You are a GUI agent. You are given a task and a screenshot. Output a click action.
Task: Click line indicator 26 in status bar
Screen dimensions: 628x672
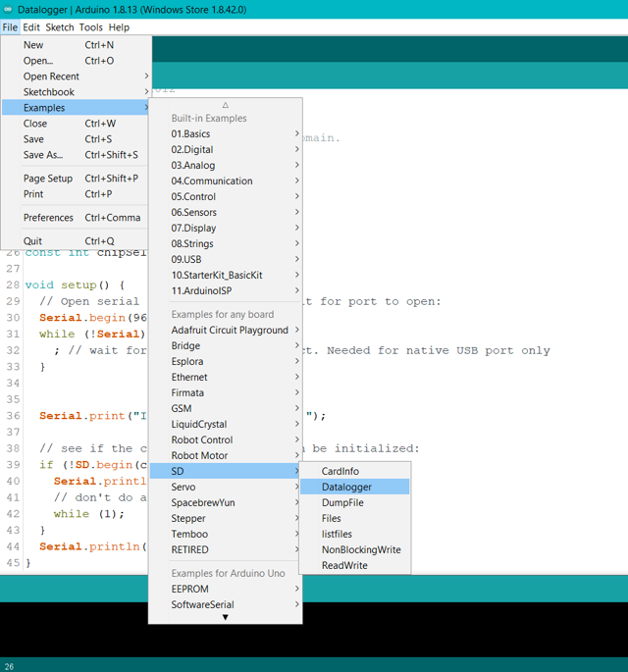tap(9, 666)
